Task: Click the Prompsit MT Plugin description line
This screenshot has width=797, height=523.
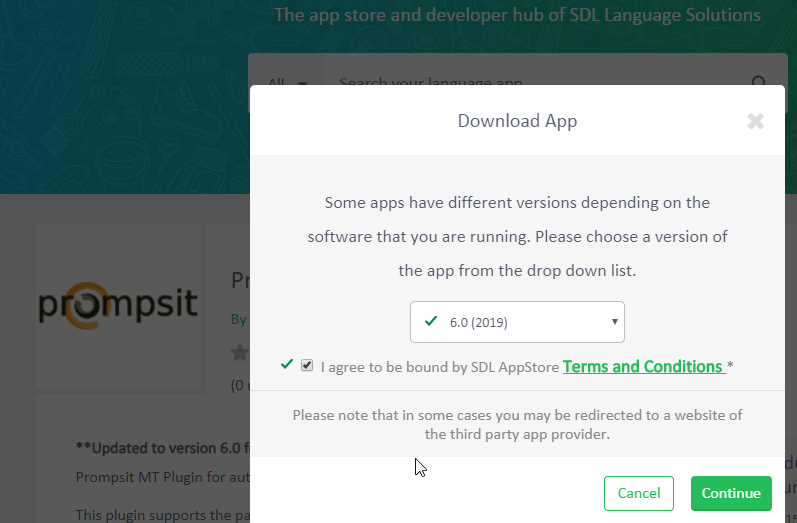Action: pyautogui.click(x=163, y=477)
